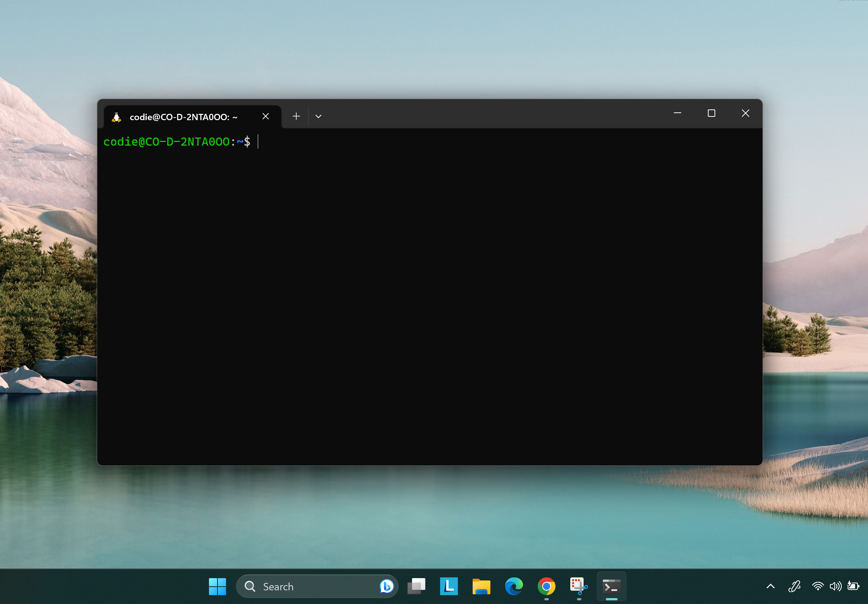Select the codie@CO-D-2NTA0OO terminal tab
This screenshot has height=604, width=868.
click(x=183, y=117)
